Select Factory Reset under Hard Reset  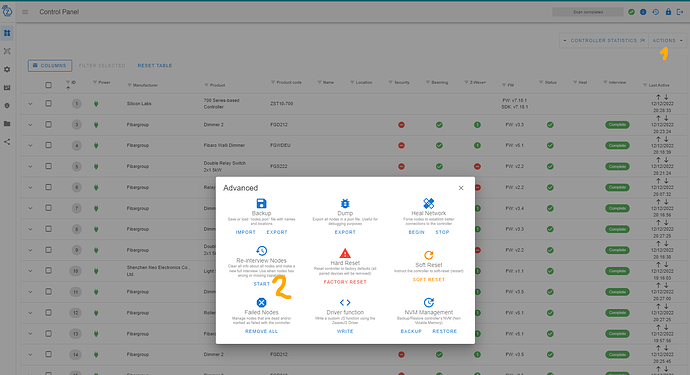point(345,282)
